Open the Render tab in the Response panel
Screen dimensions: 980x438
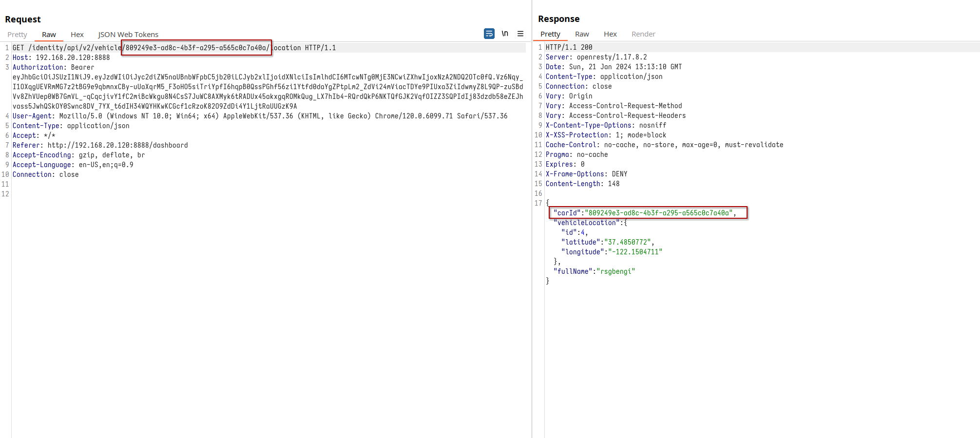643,34
